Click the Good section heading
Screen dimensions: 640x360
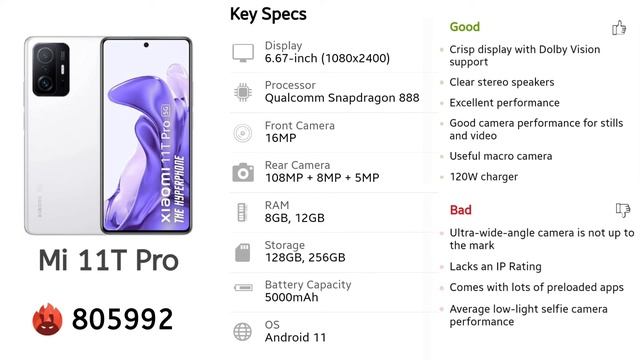point(464,27)
